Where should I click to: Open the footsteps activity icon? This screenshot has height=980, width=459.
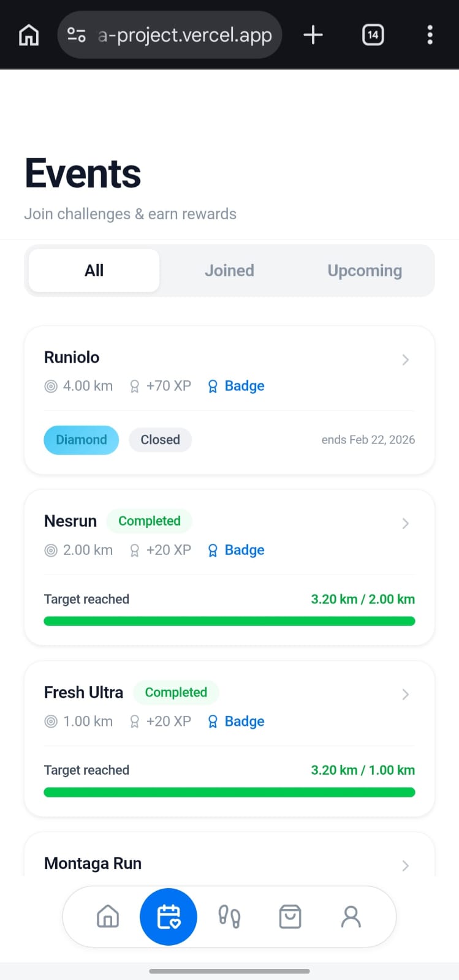coord(229,916)
